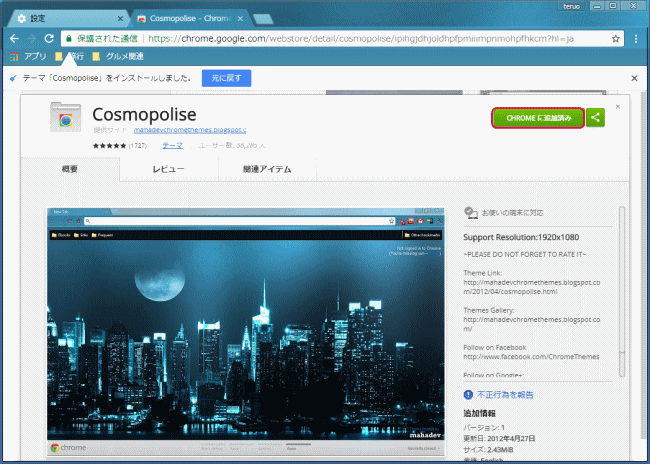Share the Cosmopolise theme via share icon
Screen dimensions: 650x464
[x=595, y=118]
